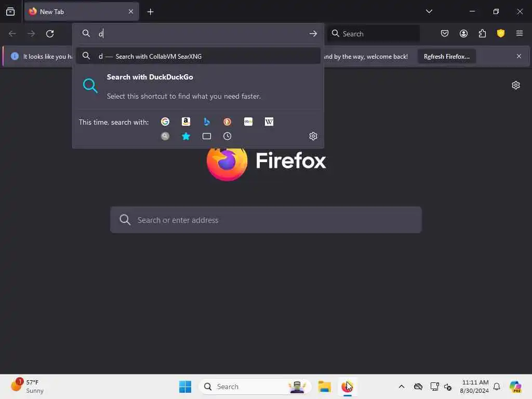
Task: Click the OneDrive cloud tray icon
Action: pyautogui.click(x=418, y=387)
